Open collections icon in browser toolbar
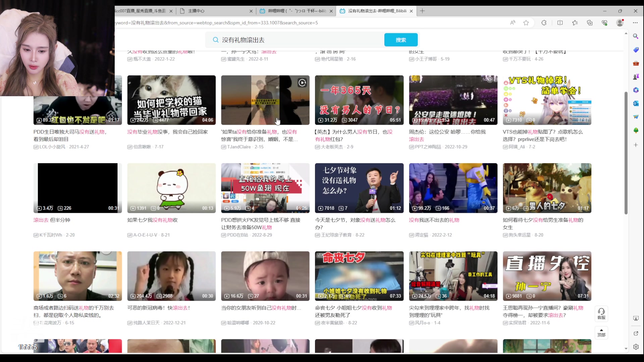 coord(590,23)
